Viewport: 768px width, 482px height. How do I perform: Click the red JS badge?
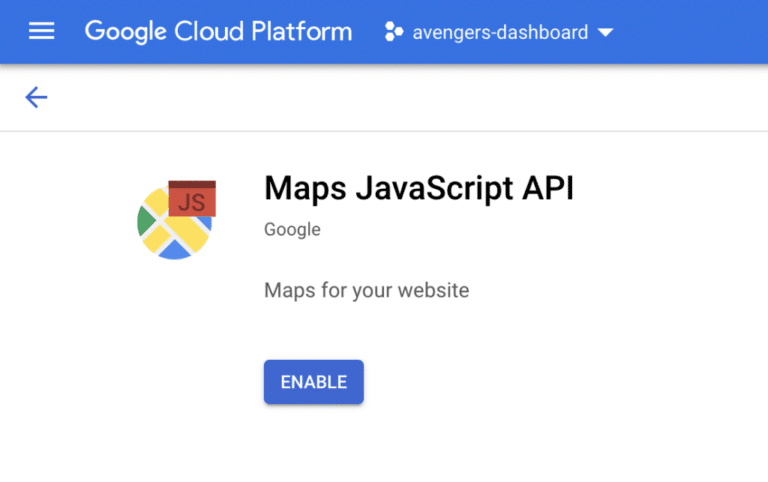(192, 198)
